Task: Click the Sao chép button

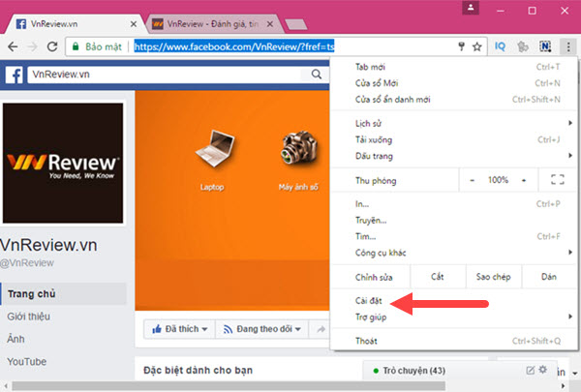Action: (493, 277)
